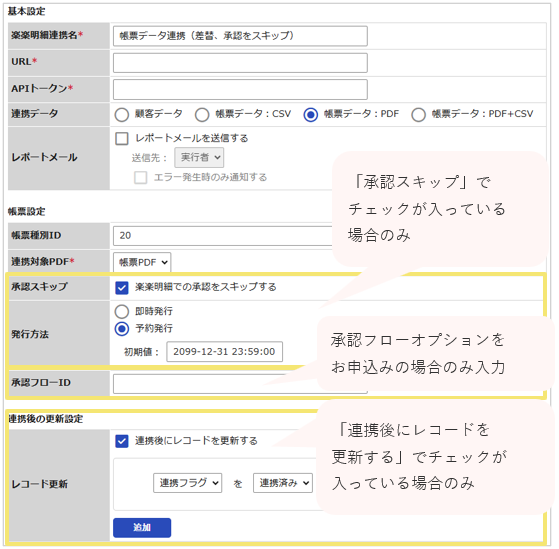
Task: Enable the レポートメールを送信する checkbox
Action: pos(122,138)
